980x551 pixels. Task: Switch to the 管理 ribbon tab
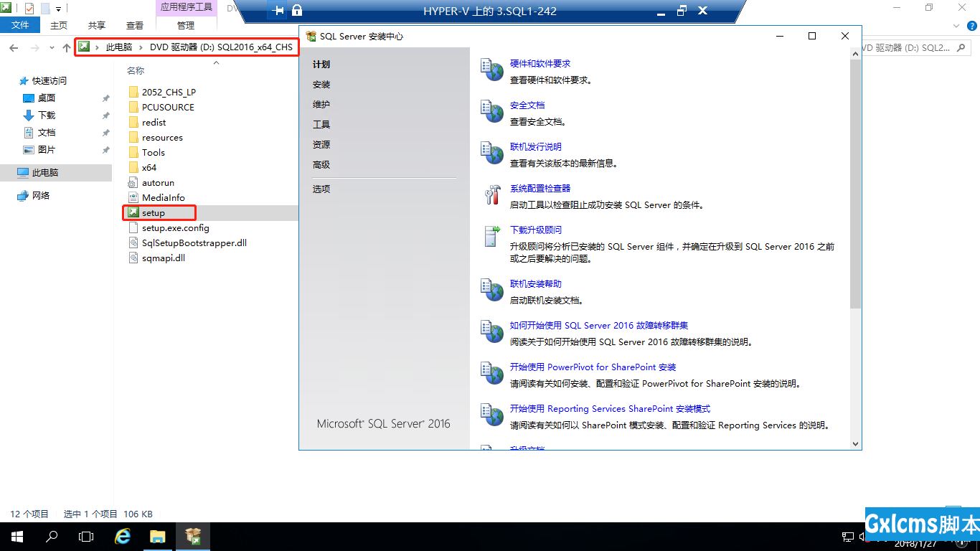186,25
